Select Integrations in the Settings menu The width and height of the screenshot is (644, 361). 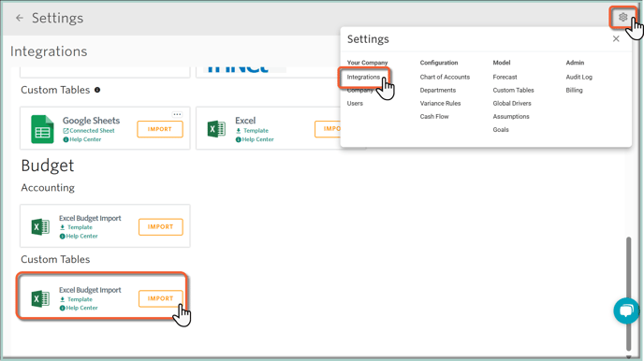click(x=363, y=77)
